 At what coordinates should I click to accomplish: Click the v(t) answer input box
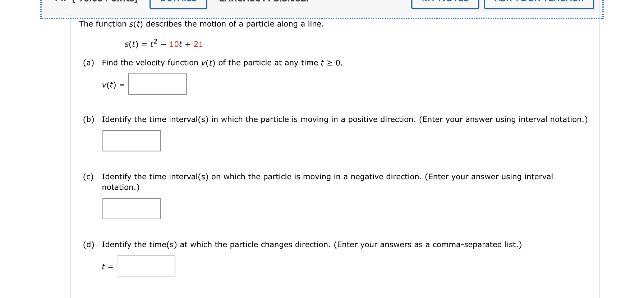157,84
